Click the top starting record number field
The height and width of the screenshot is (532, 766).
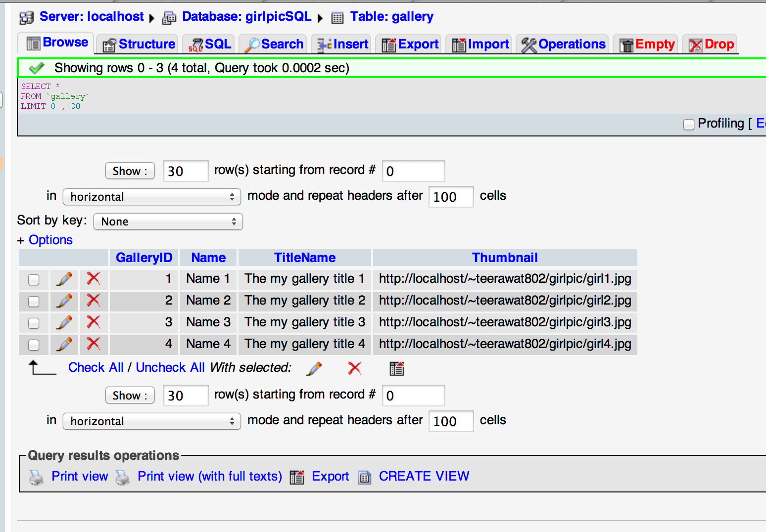coord(413,172)
